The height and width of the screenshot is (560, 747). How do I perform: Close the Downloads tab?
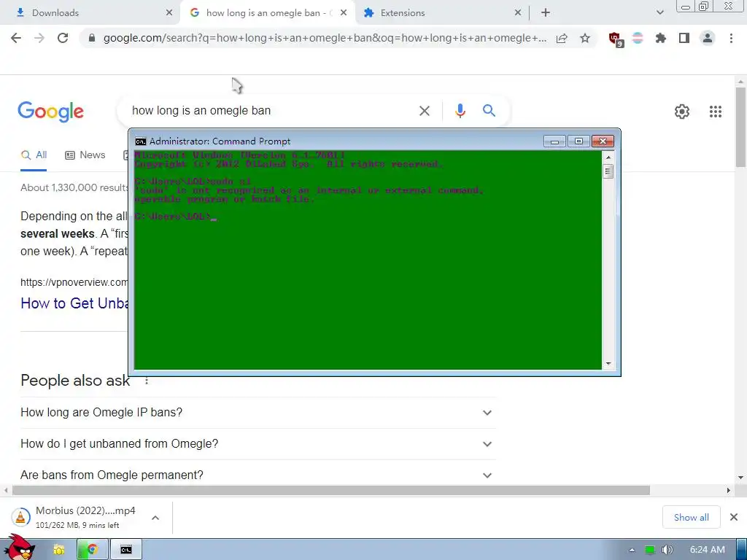[x=169, y=13]
